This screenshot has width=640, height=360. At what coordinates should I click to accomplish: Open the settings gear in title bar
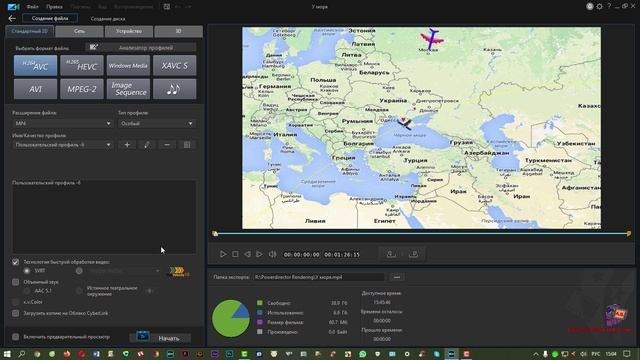coord(599,7)
